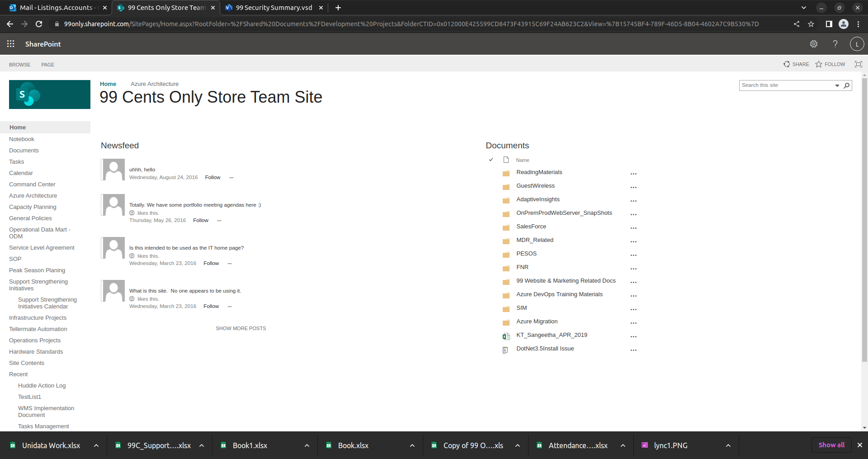Expand Book1.xlsx download options chevron
Screen dimensions: 868x459
pos(307,445)
